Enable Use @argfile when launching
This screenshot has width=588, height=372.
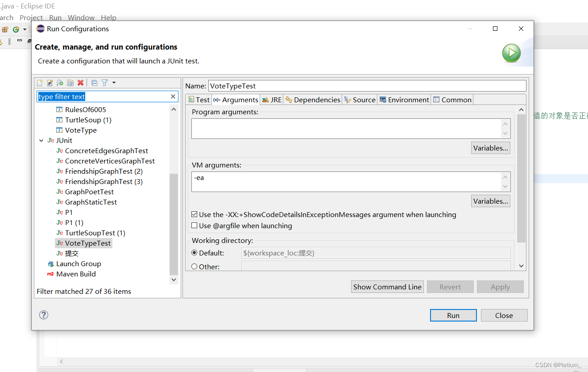[195, 226]
